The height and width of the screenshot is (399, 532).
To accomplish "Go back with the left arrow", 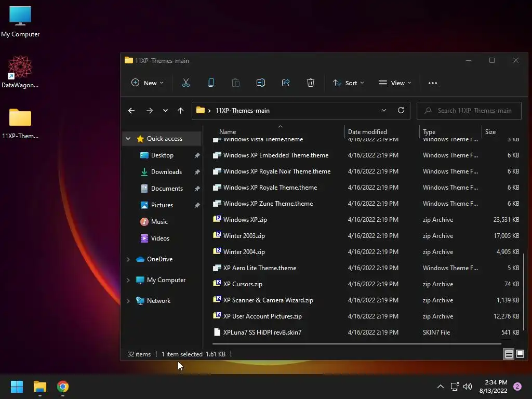I will 131,111.
